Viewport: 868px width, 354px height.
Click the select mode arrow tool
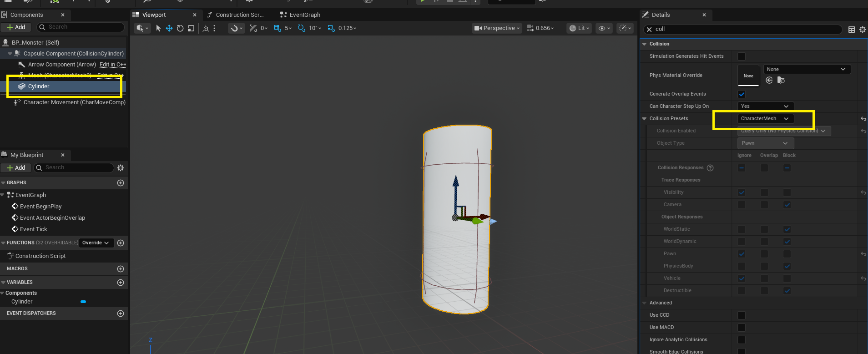(x=158, y=28)
